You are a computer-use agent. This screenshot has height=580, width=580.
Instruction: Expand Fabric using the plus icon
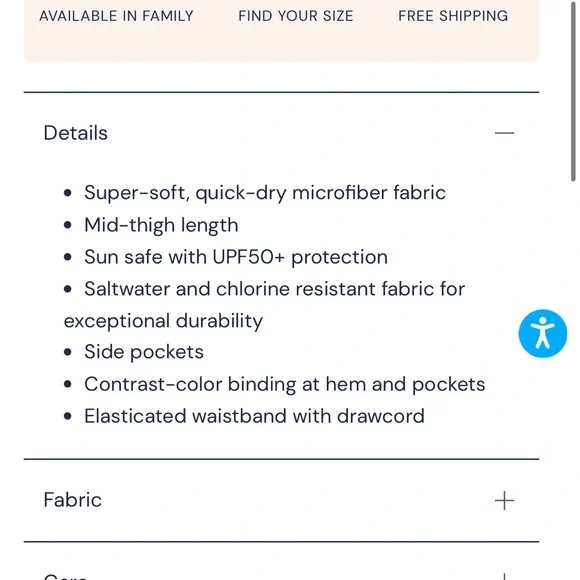pos(504,500)
